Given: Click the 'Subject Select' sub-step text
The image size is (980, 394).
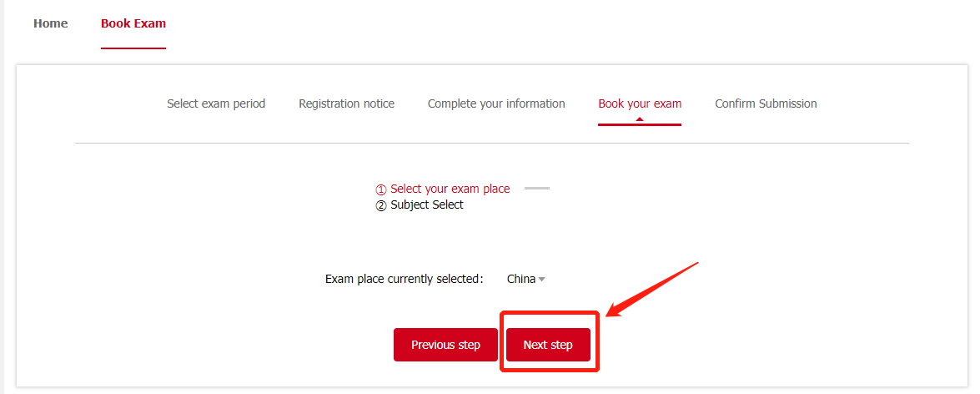Looking at the screenshot, I should pos(426,205).
